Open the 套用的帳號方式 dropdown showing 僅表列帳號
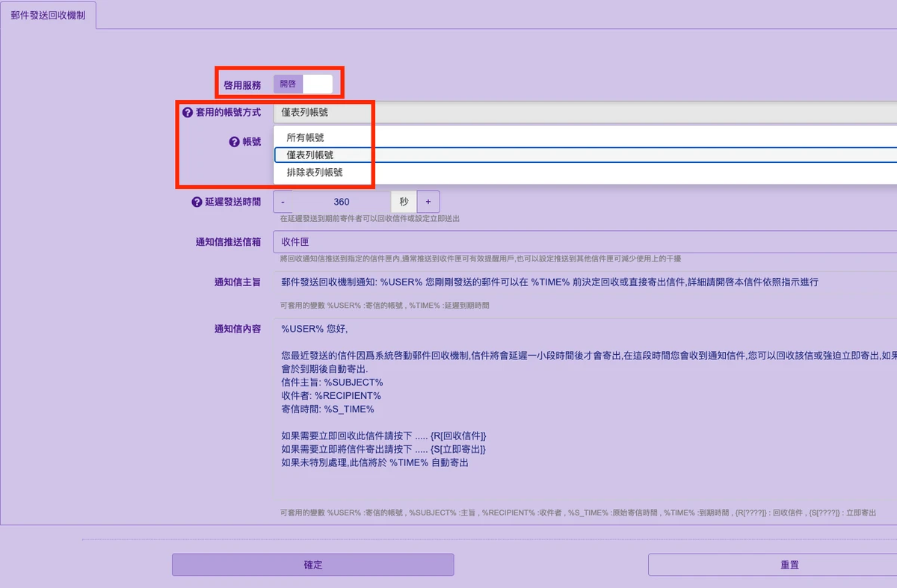This screenshot has width=897, height=588. coord(585,113)
